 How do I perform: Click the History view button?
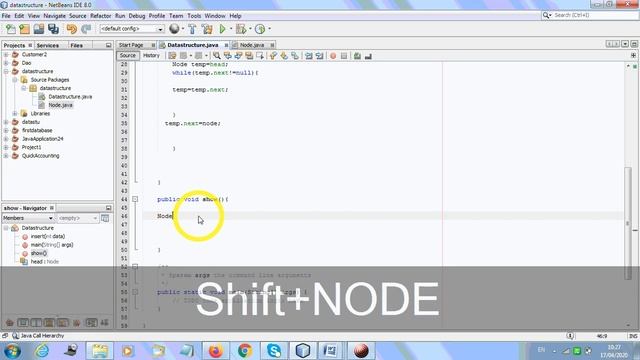(151, 56)
